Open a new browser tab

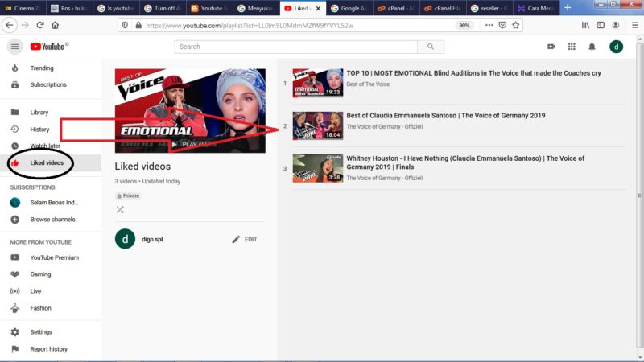568,8
